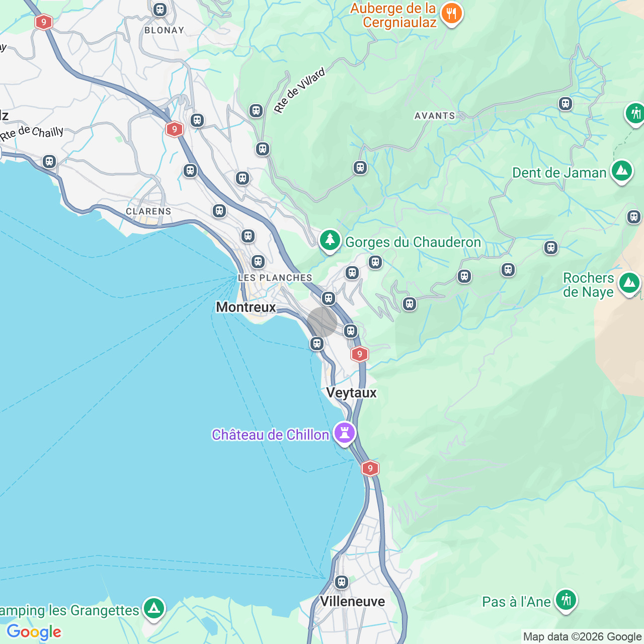This screenshot has width=644, height=644.
Task: Click the Dent de Jaman mountain pin
Action: coord(622,172)
